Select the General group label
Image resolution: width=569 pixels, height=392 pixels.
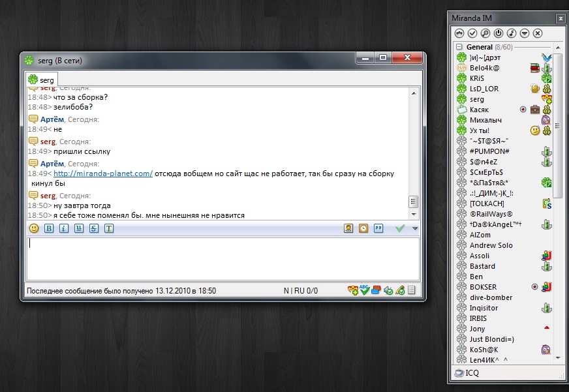pos(480,47)
